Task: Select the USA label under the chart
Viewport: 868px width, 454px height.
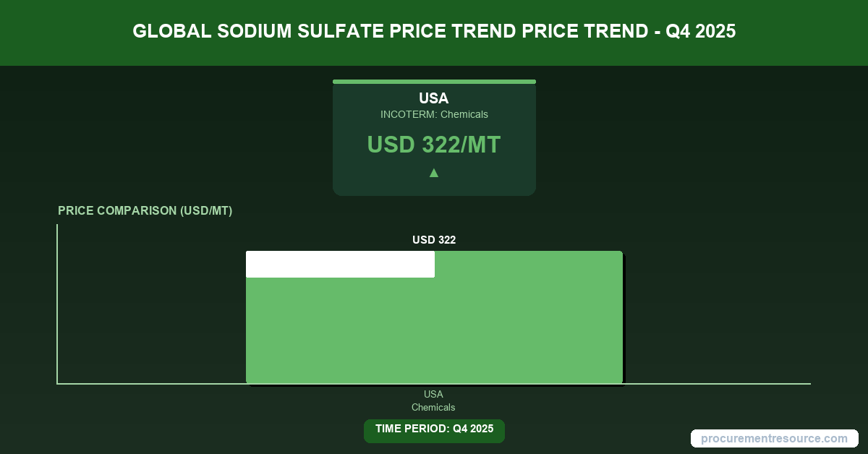Action: [x=433, y=394]
